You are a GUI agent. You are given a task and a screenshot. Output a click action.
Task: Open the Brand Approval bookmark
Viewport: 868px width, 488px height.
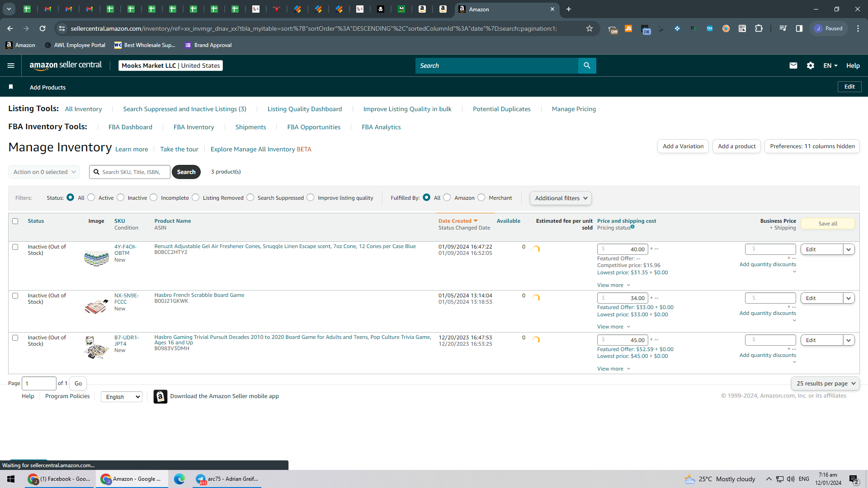coord(208,45)
